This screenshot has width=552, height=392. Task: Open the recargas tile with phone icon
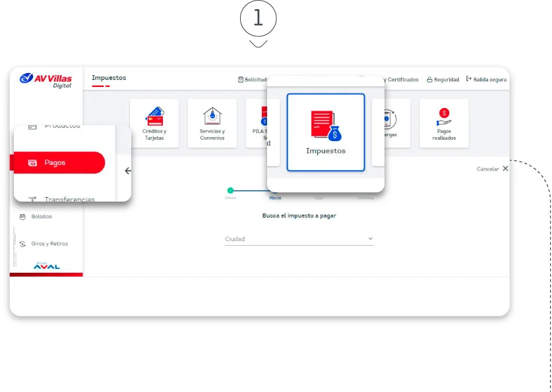390,123
